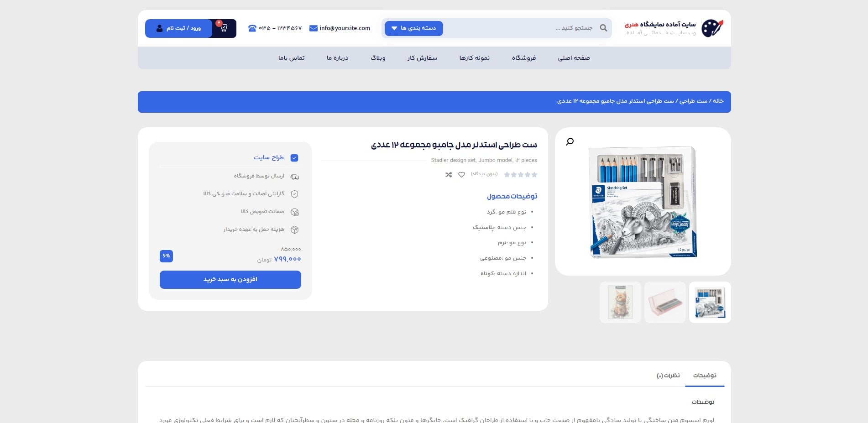Open the دسته بندی ها dropdown
868x423 pixels.
tap(414, 28)
